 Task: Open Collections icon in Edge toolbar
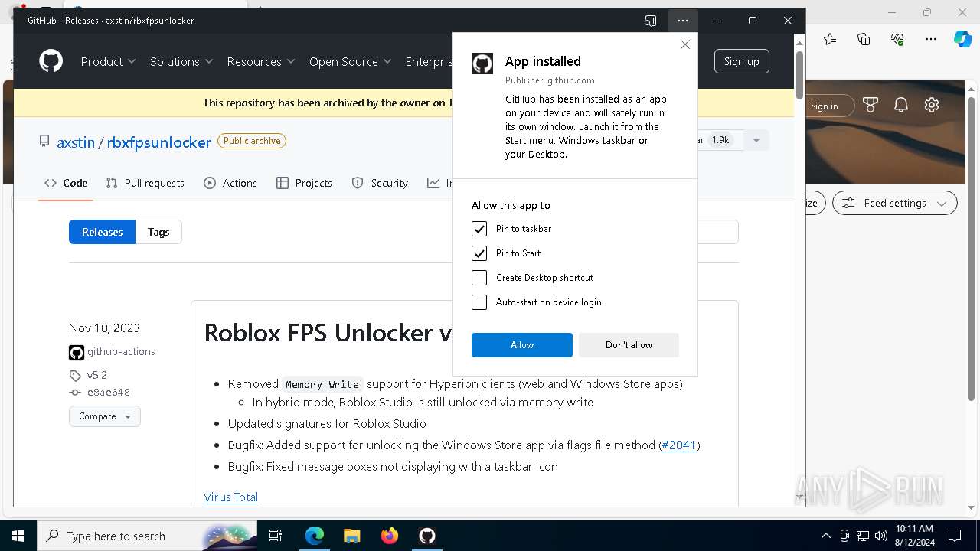point(864,39)
